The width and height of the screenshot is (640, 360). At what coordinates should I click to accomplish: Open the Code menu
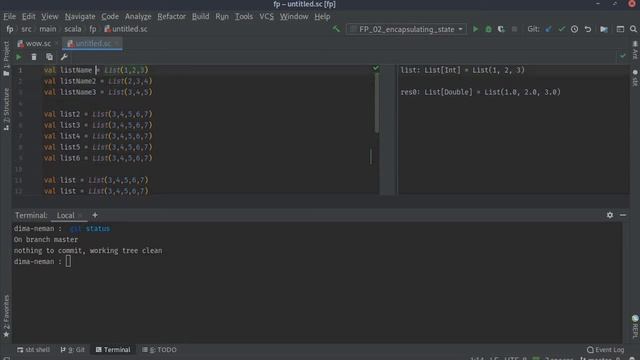(x=110, y=16)
